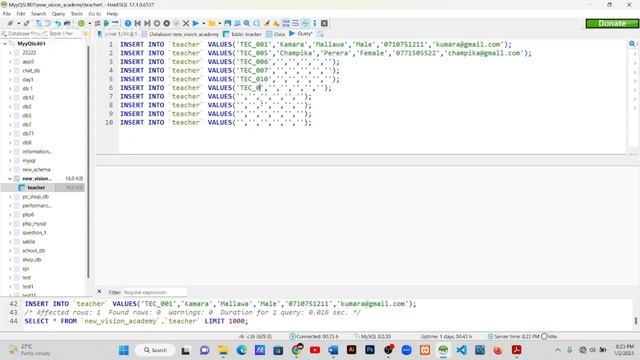Open the Windows Start menu
The width and height of the screenshot is (640, 360).
(124, 350)
